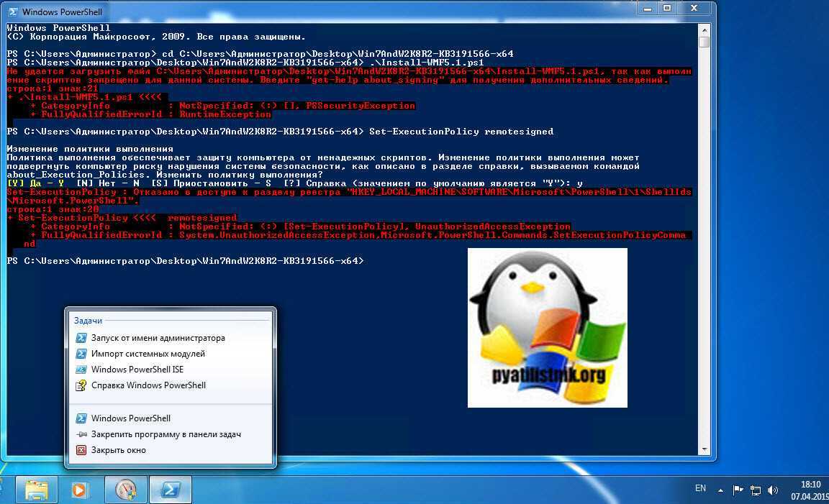This screenshot has width=829, height=504.
Task: Click the 'Задачи' header in the jump list
Action: 88,321
